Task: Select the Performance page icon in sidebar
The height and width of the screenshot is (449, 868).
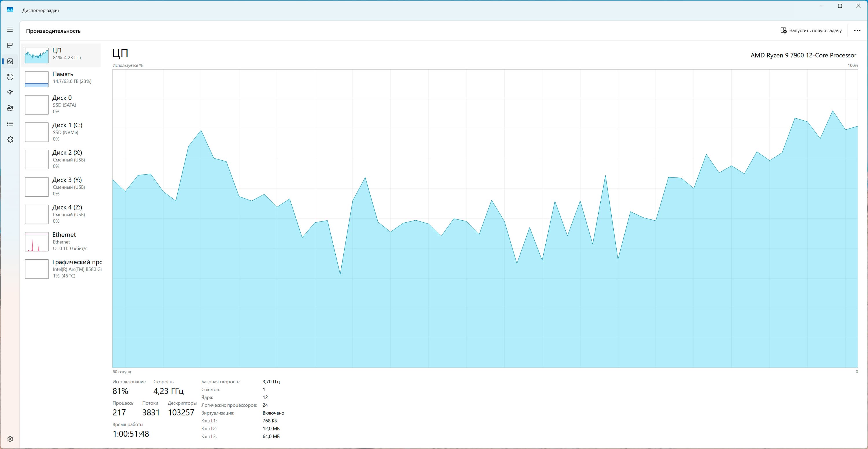Action: coord(10,61)
